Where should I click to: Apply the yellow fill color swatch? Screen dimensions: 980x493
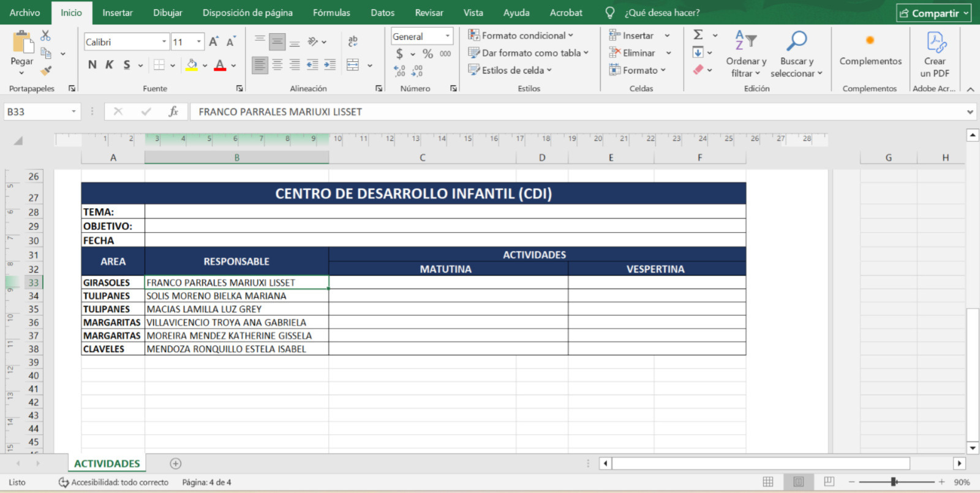click(192, 65)
